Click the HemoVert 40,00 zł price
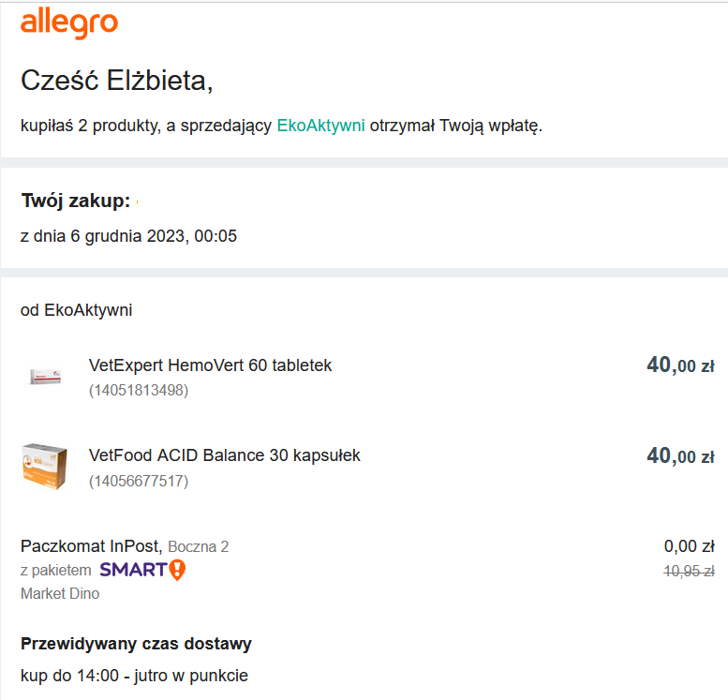 [680, 365]
